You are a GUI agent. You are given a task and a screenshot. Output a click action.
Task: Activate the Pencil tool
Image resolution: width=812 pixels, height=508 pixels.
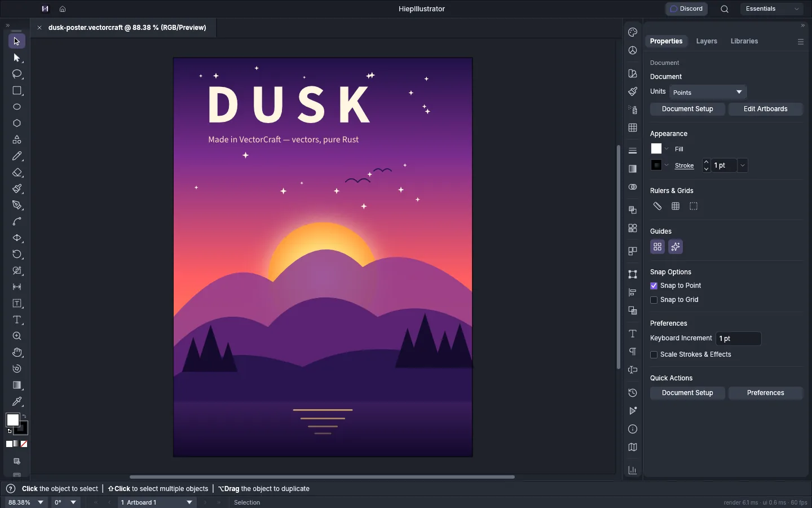coord(17,156)
